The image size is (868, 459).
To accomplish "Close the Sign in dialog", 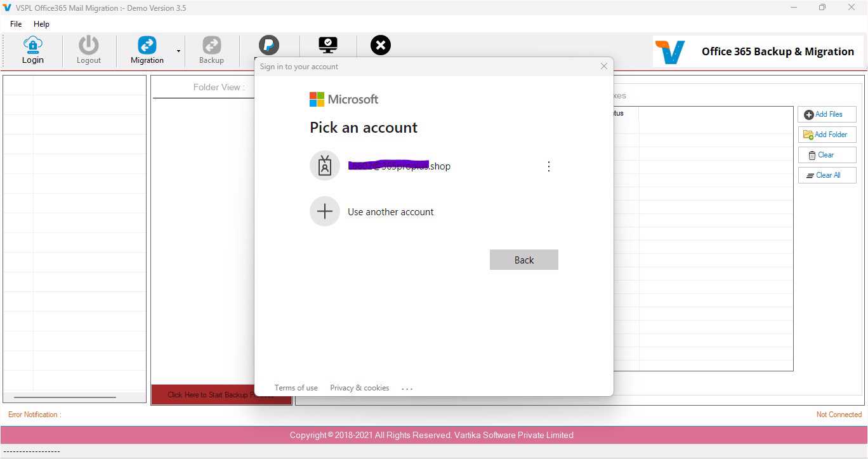I will point(604,66).
